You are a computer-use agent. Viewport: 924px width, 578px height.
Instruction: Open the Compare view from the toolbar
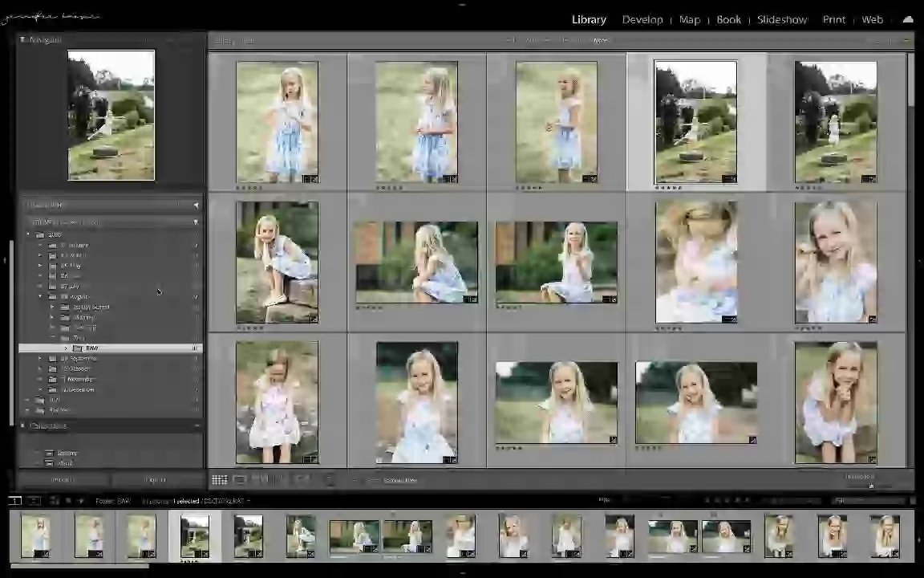pos(259,479)
